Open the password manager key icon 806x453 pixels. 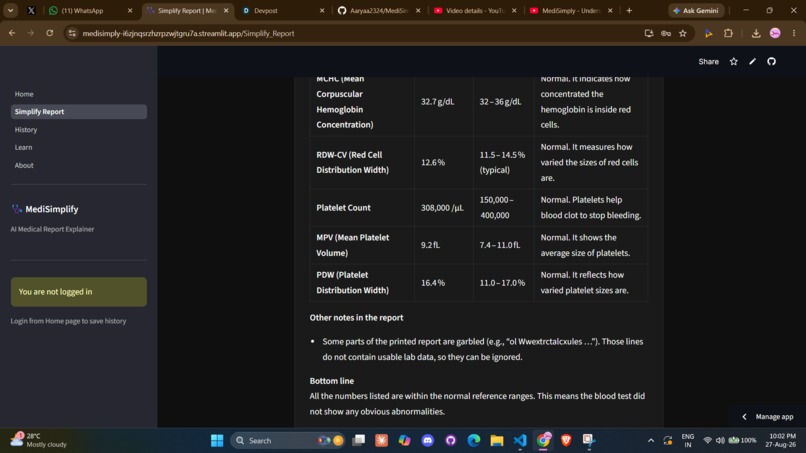[x=666, y=33]
